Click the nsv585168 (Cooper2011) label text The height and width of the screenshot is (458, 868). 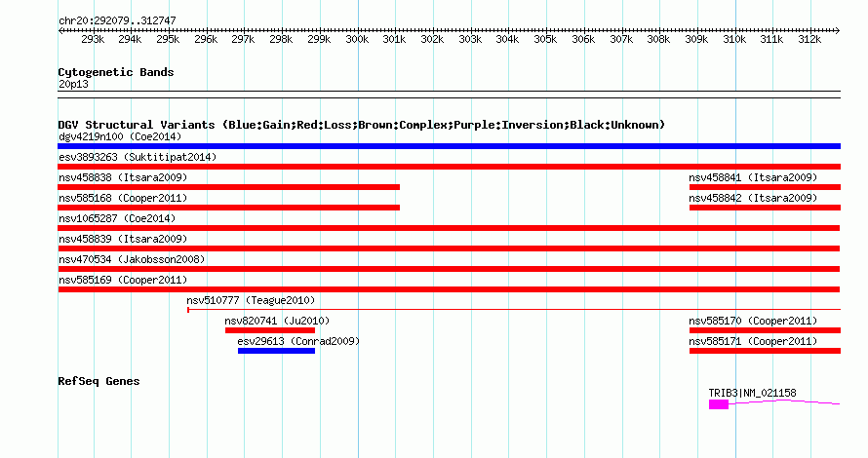[123, 198]
